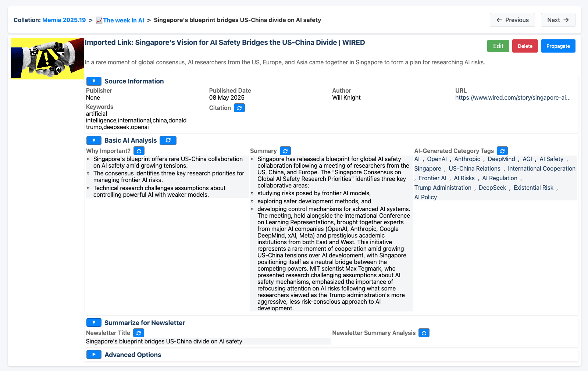This screenshot has width=588, height=371.
Task: Click the green Edit button
Action: (498, 46)
